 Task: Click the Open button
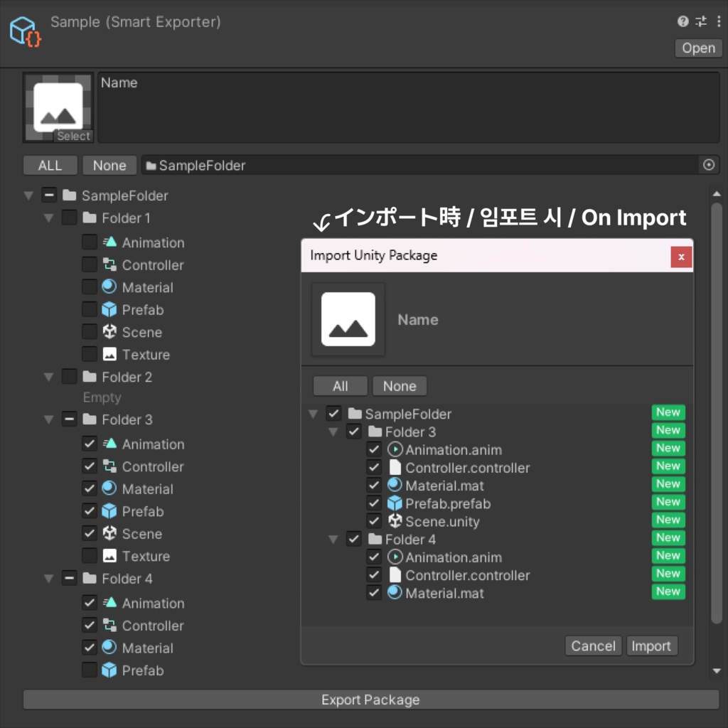click(698, 48)
